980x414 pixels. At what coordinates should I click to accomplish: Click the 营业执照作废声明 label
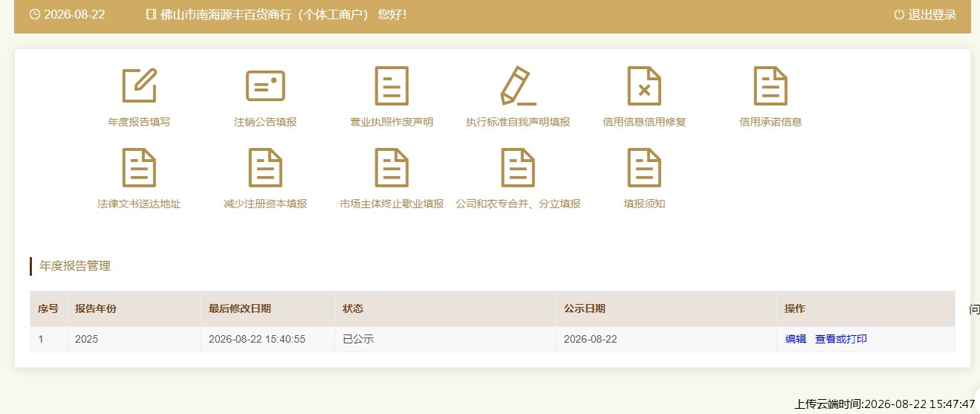coord(392,122)
